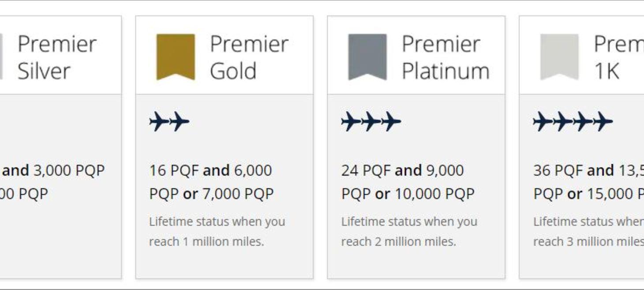Image resolution: width=644 pixels, height=290 pixels.
Task: Select the Premier Gold heading
Action: (249, 57)
